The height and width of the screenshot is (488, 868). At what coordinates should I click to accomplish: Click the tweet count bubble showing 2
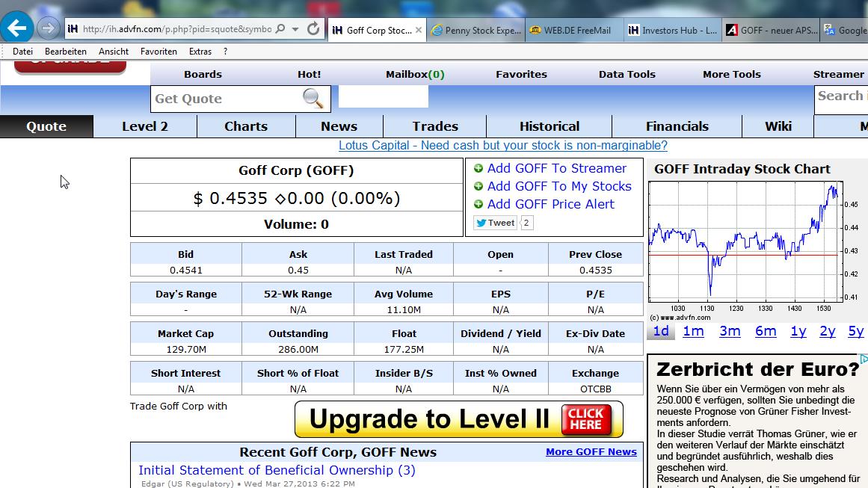point(526,223)
